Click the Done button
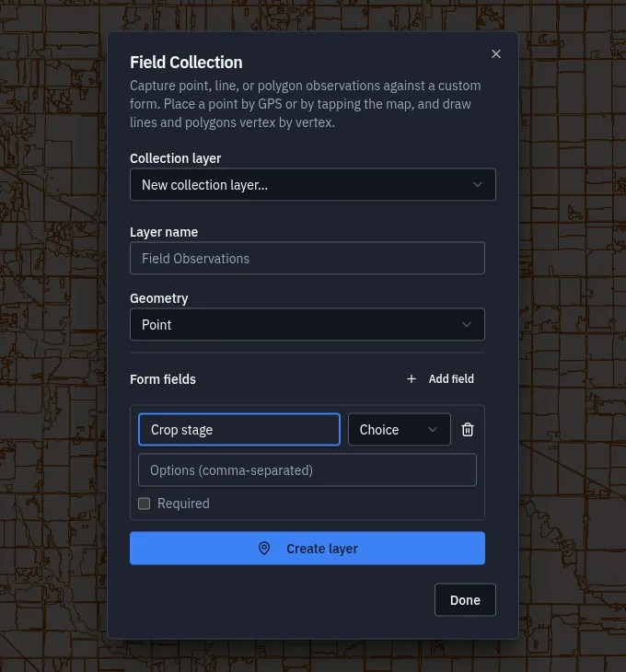This screenshot has width=626, height=672. pos(465,600)
